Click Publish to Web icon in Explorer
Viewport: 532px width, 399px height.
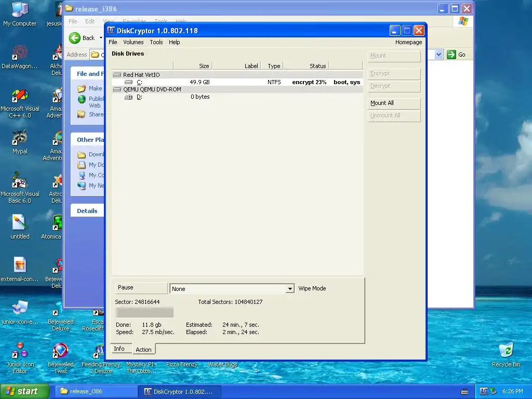click(x=82, y=99)
